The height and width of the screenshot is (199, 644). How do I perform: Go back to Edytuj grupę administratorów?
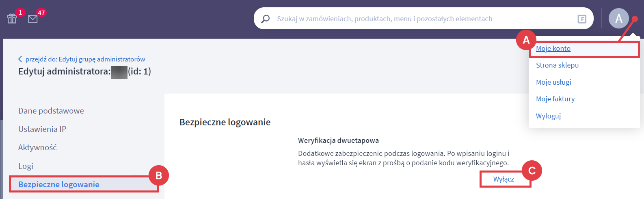pos(85,59)
